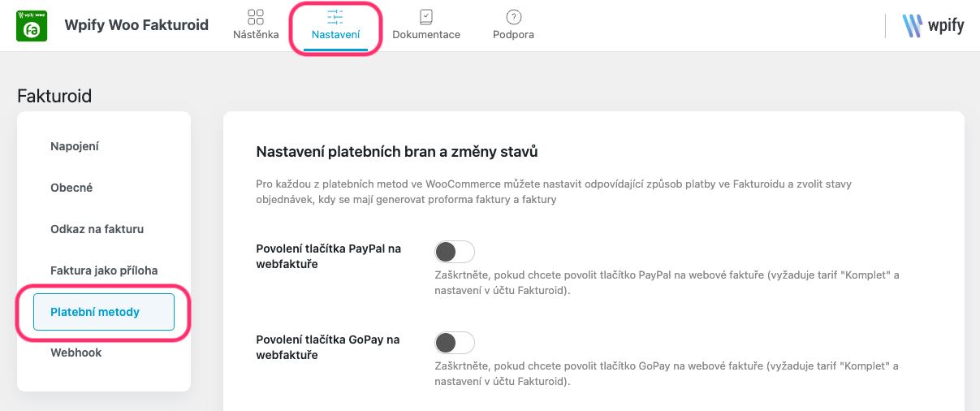Open the Napojení settings section
The image size is (980, 411).
75,146
